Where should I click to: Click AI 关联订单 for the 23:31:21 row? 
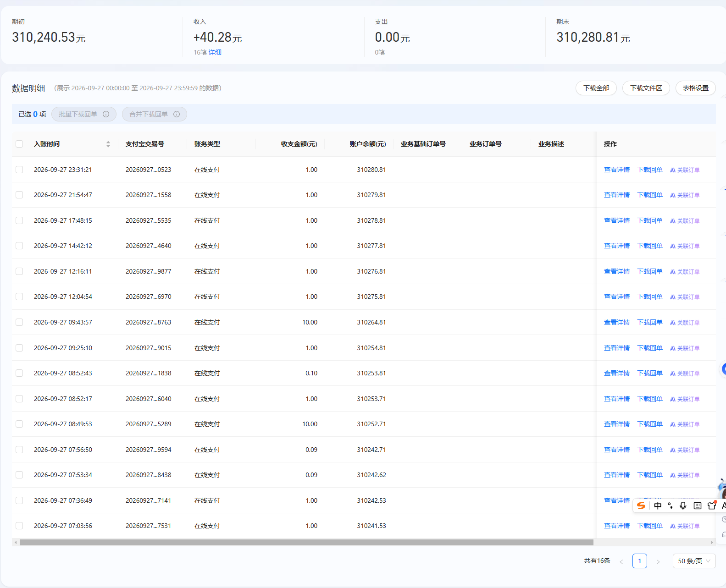click(x=685, y=170)
